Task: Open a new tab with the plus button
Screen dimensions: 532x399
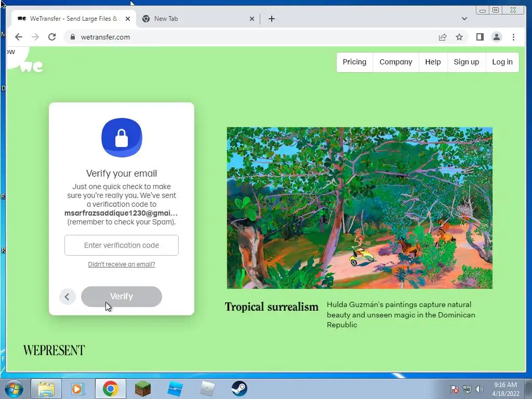Action: point(271,19)
